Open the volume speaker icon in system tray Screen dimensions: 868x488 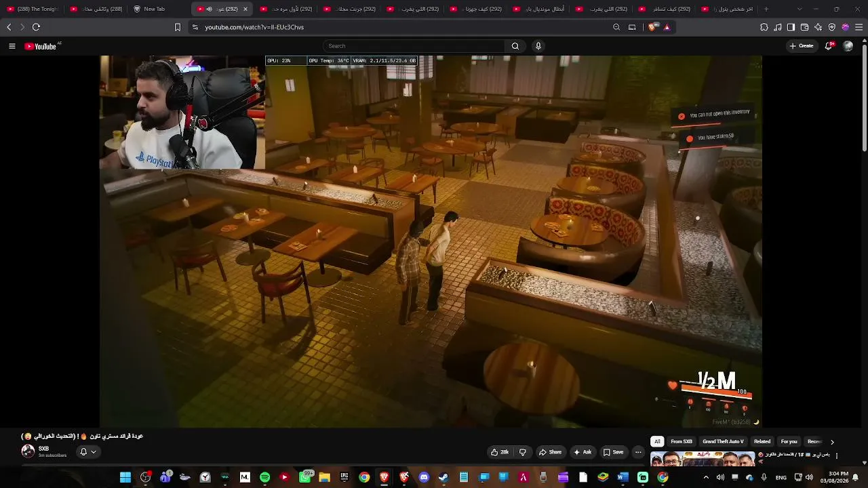809,477
